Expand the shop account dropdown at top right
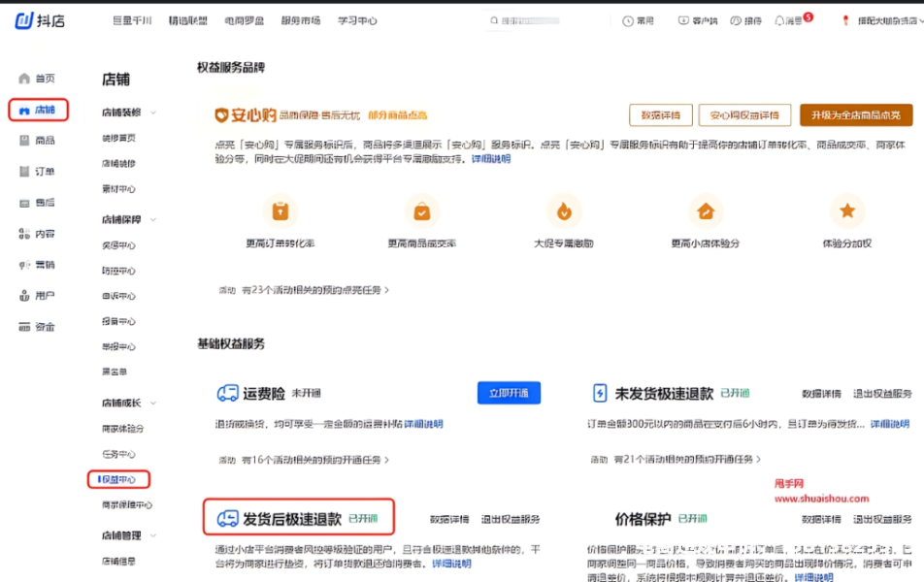Screen dimensions: 924x582 tap(917, 20)
